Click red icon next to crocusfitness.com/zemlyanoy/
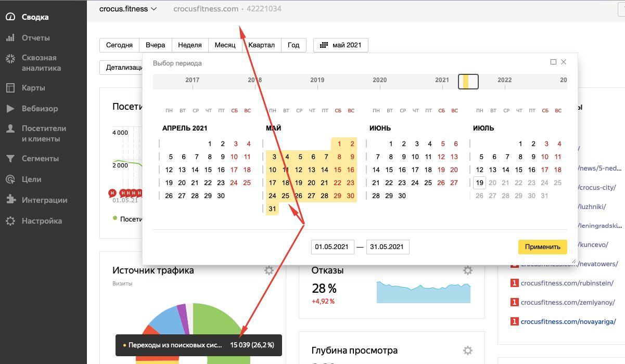625x364 pixels. point(515,303)
